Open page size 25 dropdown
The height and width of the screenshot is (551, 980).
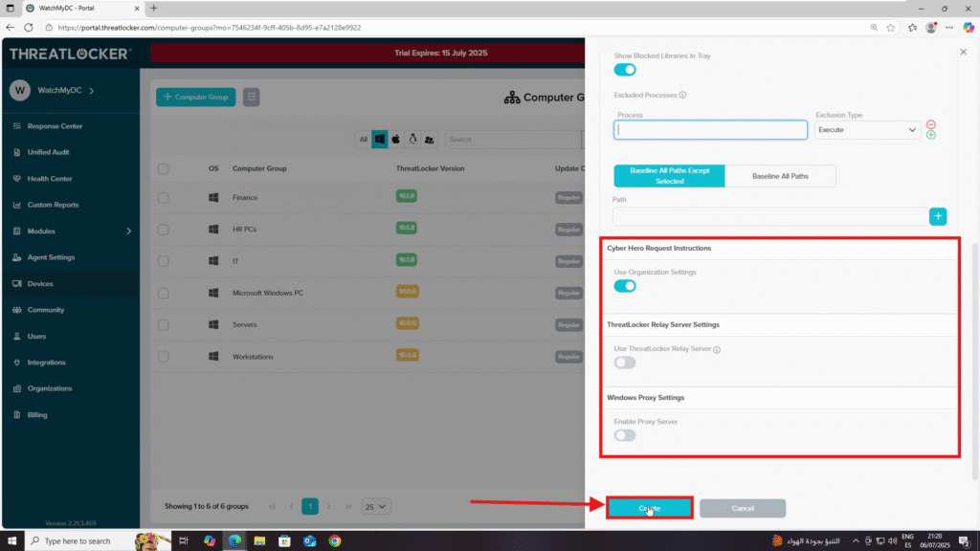click(375, 507)
